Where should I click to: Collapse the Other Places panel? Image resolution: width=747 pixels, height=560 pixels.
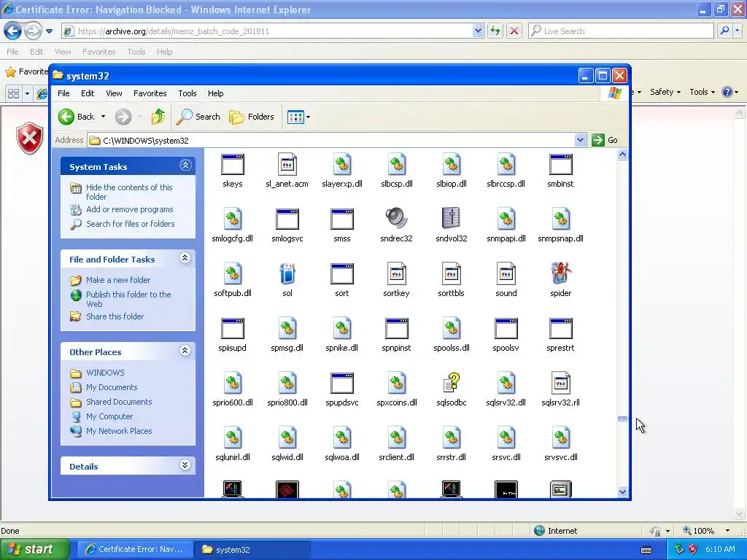tap(185, 351)
